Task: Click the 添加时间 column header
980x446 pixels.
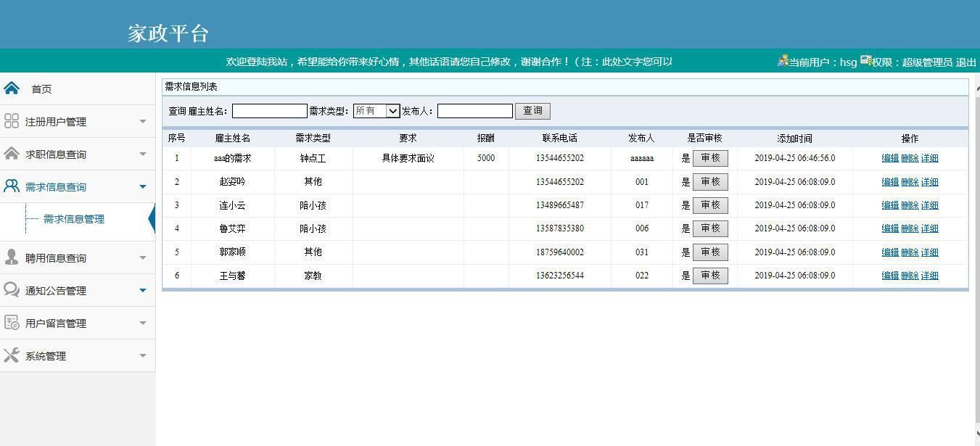Action: [x=794, y=138]
